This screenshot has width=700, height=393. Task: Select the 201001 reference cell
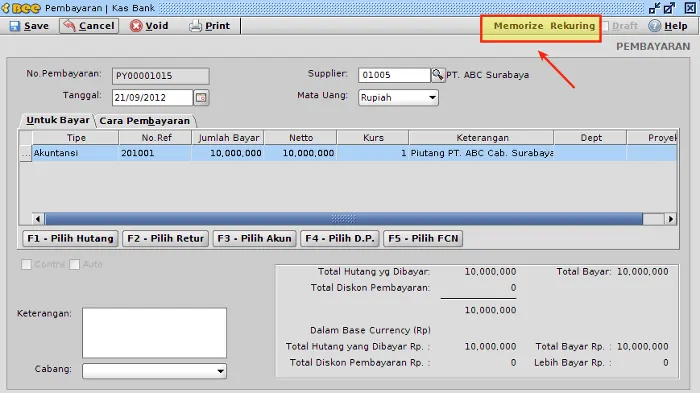coord(156,153)
